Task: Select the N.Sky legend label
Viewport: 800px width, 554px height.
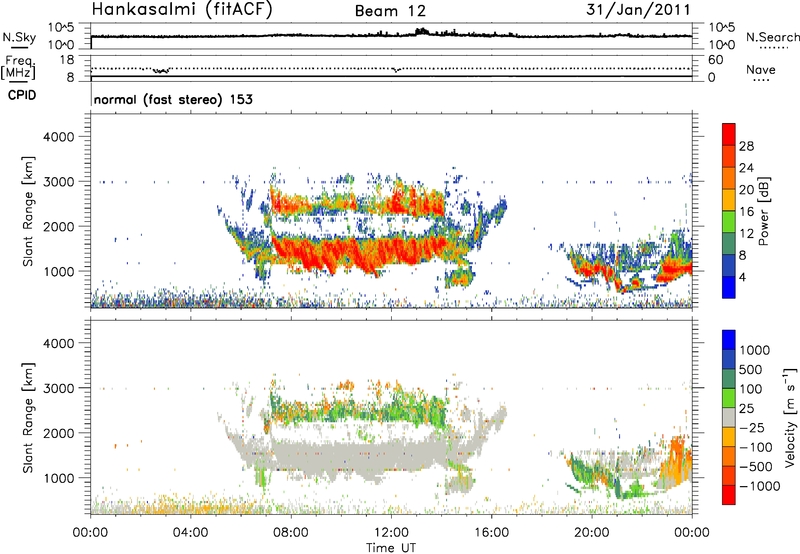Action: point(19,37)
